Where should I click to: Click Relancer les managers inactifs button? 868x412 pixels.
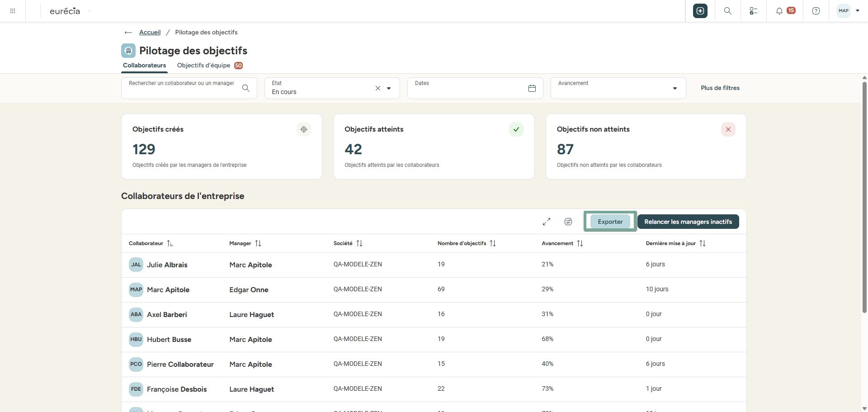(x=688, y=222)
